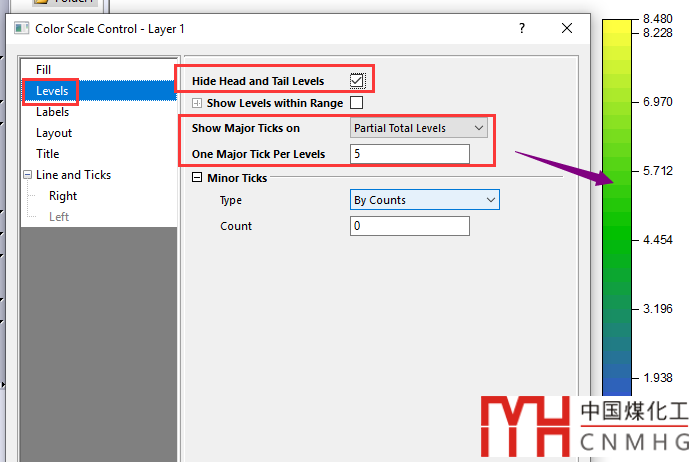Select Fill in the left tree
Viewport: 694px width, 462px height.
coord(43,69)
